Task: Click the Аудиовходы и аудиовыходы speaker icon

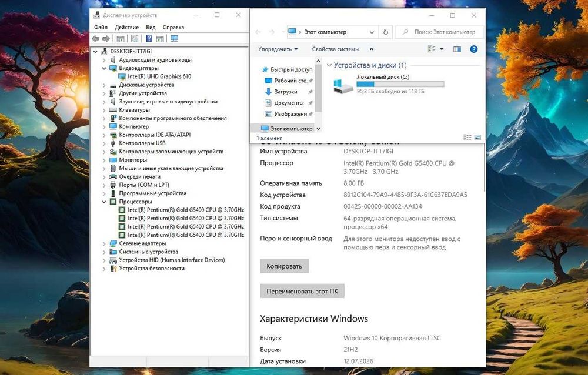Action: coord(113,60)
